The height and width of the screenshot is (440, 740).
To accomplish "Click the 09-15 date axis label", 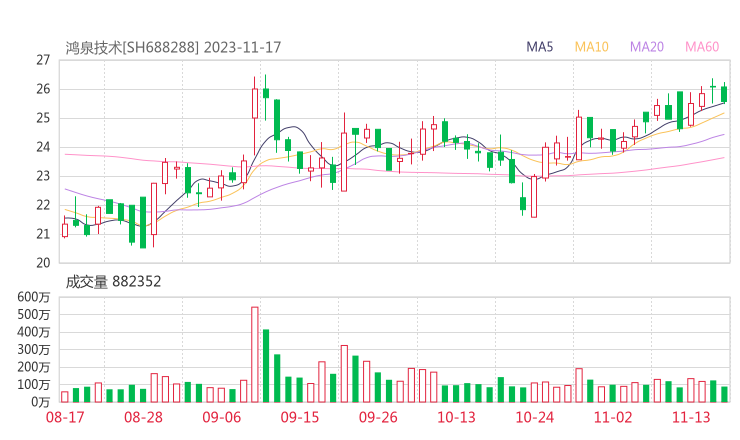I will point(299,417).
